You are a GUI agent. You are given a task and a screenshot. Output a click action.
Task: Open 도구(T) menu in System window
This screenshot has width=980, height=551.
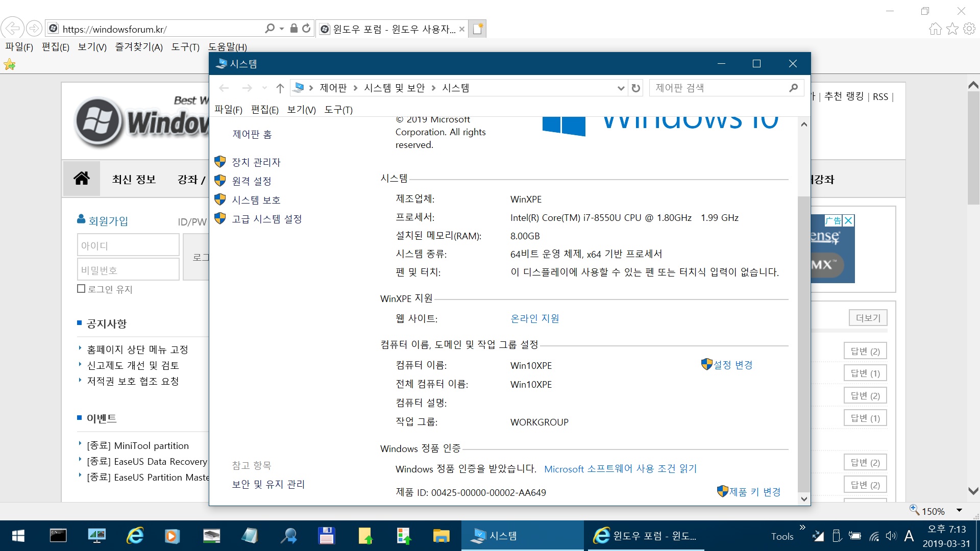[338, 110]
